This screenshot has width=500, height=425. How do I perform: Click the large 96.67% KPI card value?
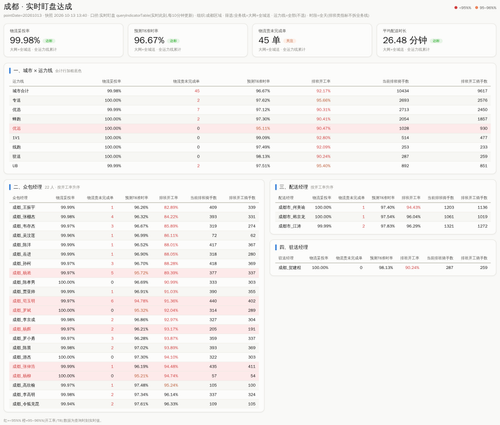click(x=149, y=40)
